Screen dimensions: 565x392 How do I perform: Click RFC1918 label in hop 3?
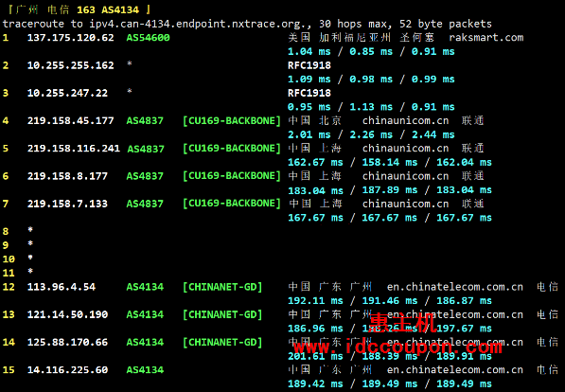click(309, 93)
